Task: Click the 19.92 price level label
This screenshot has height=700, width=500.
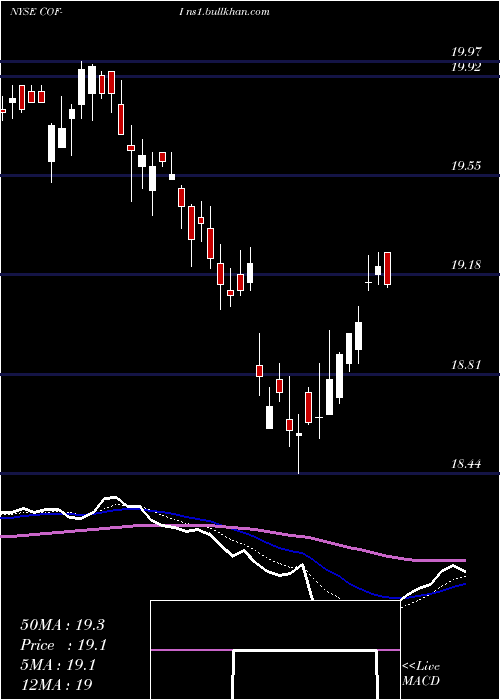Action: point(466,67)
